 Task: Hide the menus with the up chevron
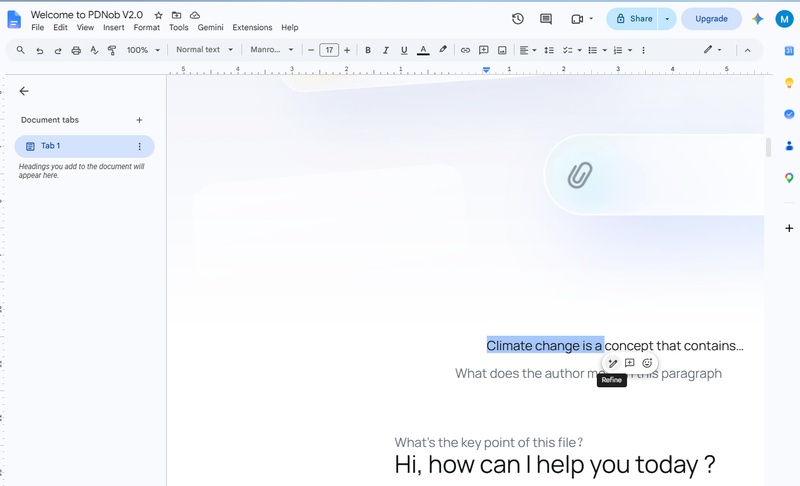click(747, 50)
